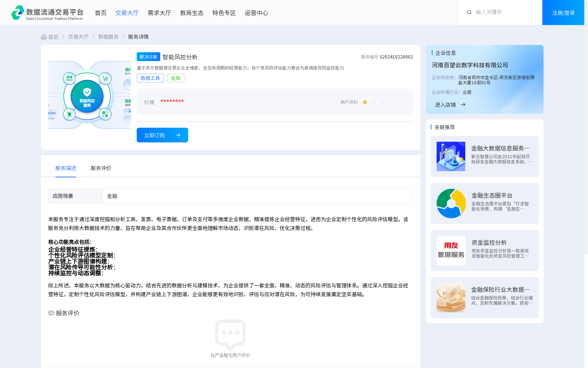This screenshot has height=368, width=588.
Task: Click company name 河南百望云数字科技有限公司
Action: [x=470, y=65]
